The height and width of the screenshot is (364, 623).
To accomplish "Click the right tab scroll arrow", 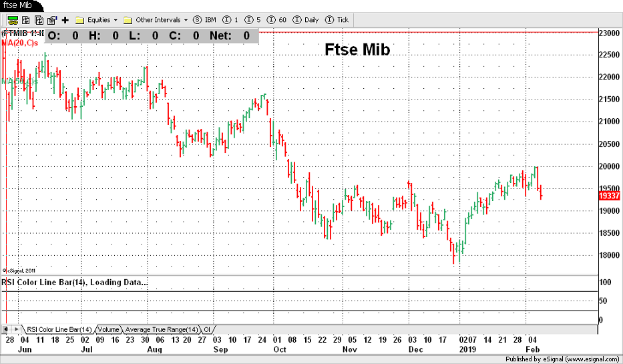I will click(x=16, y=329).
